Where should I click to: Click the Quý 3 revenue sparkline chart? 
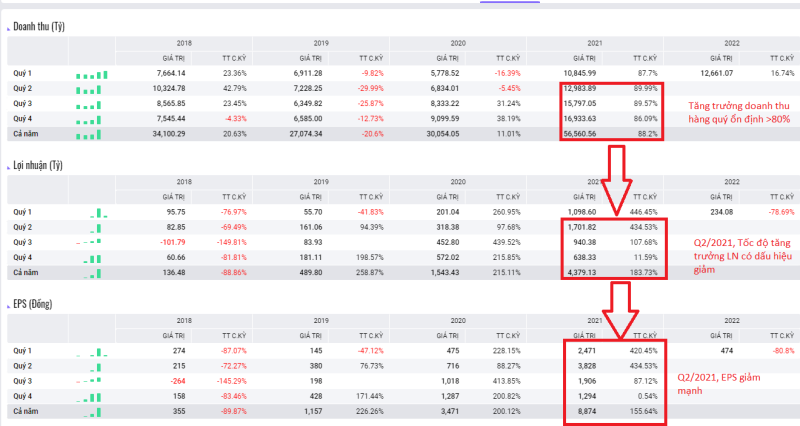click(x=91, y=103)
